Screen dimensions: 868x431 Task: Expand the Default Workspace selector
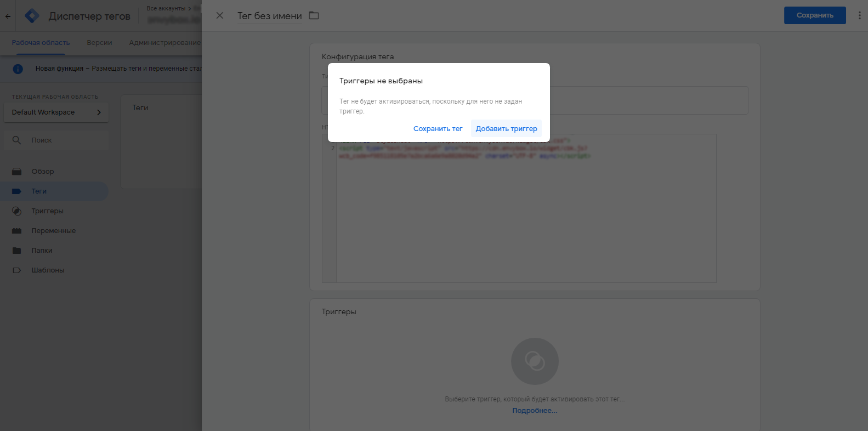[56, 112]
